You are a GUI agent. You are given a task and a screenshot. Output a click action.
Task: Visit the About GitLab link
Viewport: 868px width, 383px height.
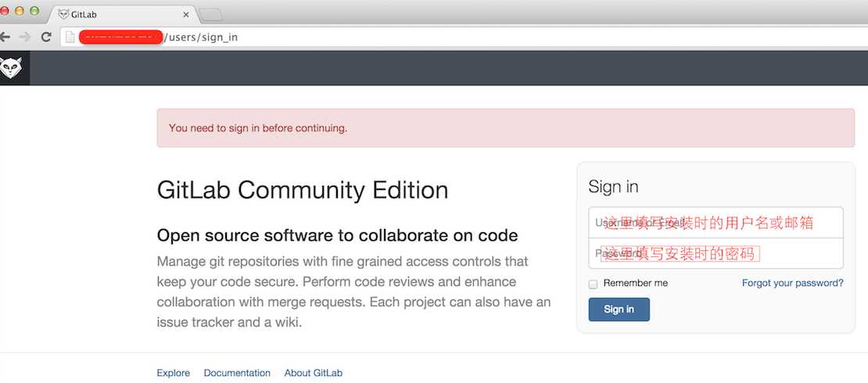pos(313,373)
